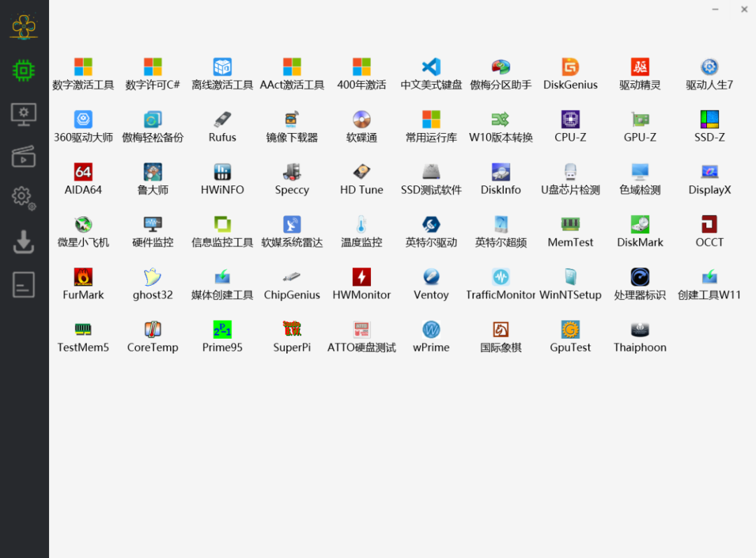Open the CPU-Z tool
This screenshot has height=558, width=756.
point(570,127)
